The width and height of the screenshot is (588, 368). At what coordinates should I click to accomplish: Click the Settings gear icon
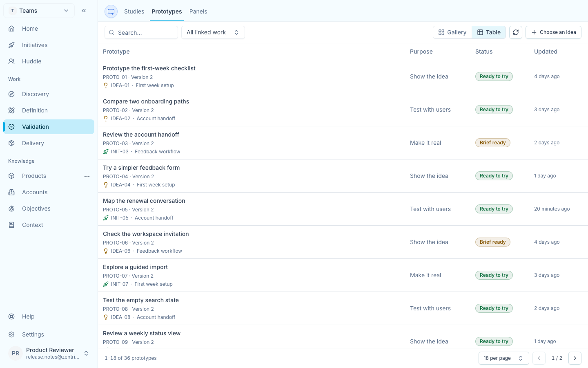[x=11, y=334]
